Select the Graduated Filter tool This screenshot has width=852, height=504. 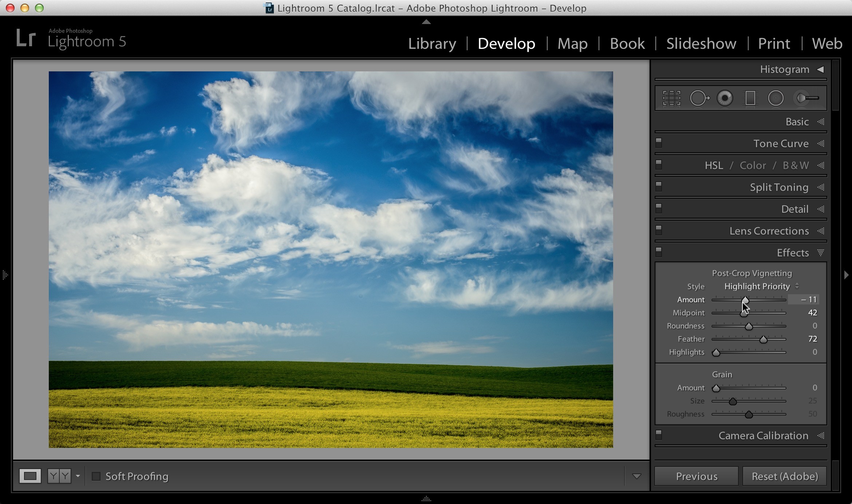[x=750, y=98]
